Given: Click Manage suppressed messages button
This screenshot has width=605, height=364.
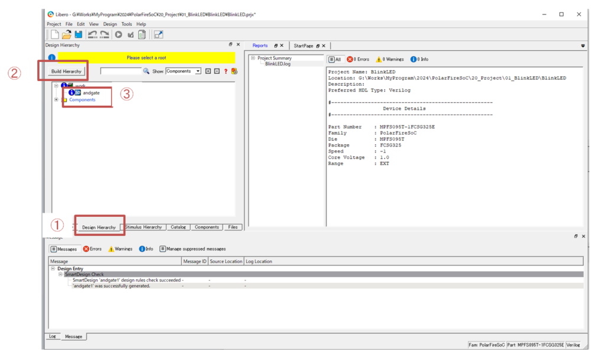Looking at the screenshot, I should (x=193, y=249).
